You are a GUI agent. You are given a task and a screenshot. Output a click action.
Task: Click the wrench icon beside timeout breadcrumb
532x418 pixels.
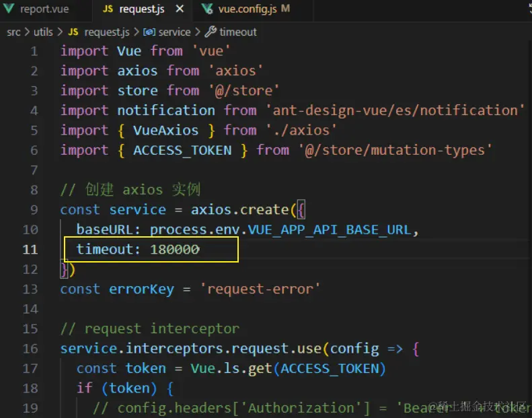coord(211,32)
